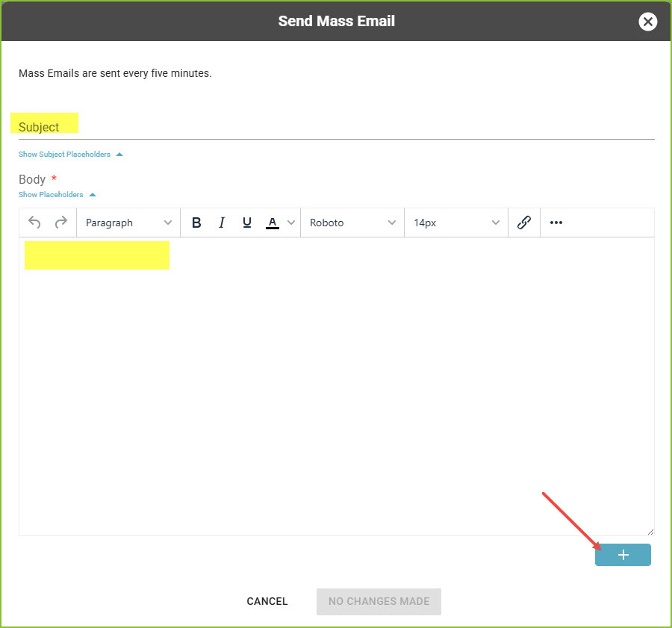
Task: Click the CANCEL button
Action: tap(267, 601)
